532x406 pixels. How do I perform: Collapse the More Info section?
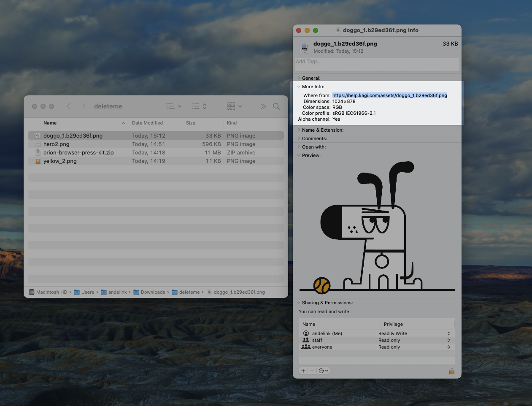pos(299,87)
